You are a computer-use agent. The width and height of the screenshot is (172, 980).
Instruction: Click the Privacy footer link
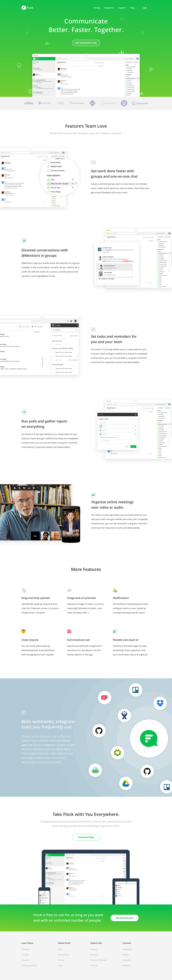pos(94,949)
